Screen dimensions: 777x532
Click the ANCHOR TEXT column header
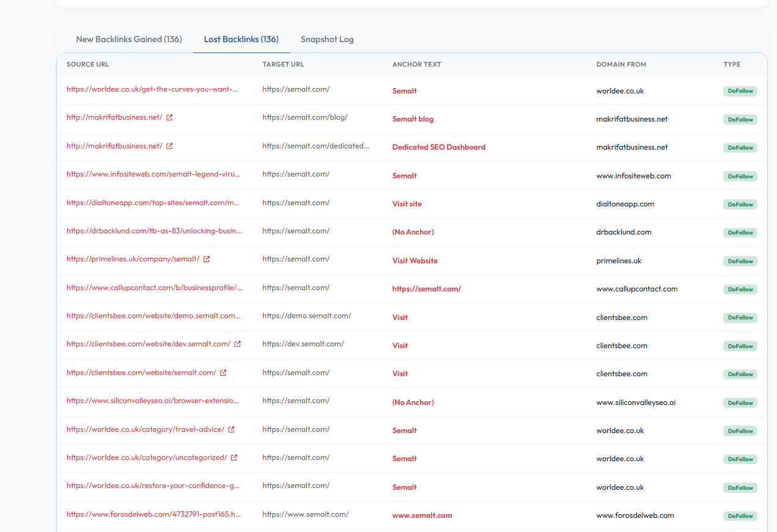pos(416,64)
